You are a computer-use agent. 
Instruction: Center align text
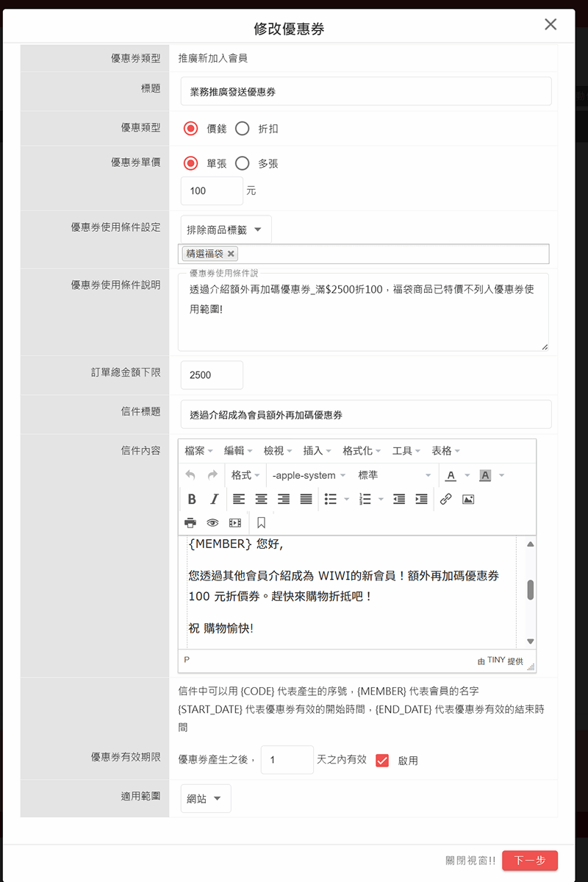(262, 499)
